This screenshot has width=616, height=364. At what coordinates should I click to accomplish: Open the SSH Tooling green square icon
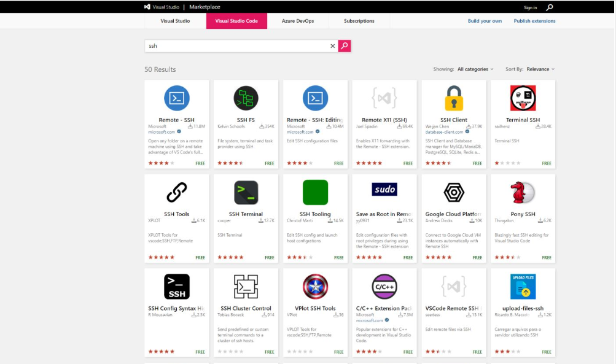315,192
